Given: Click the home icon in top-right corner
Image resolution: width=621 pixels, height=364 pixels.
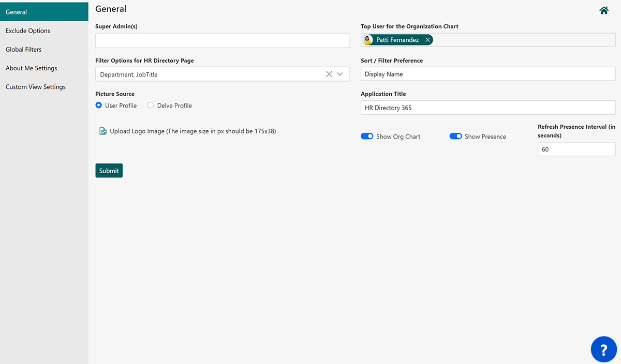Looking at the screenshot, I should [603, 10].
